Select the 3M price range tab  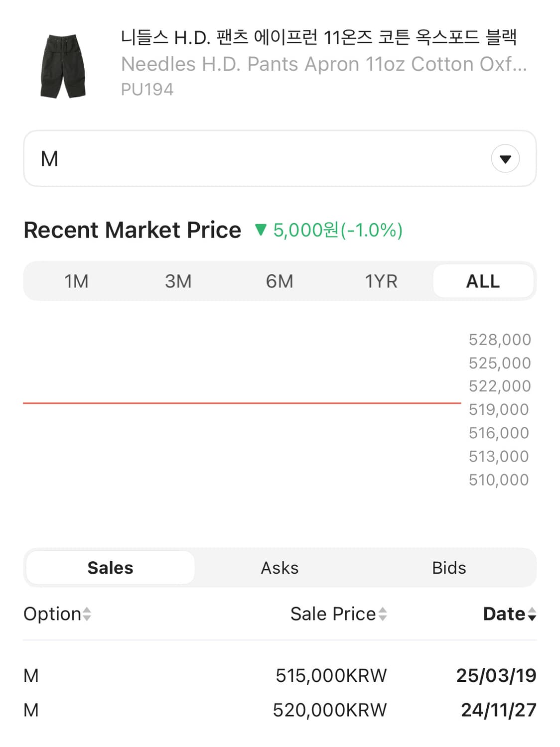(178, 281)
